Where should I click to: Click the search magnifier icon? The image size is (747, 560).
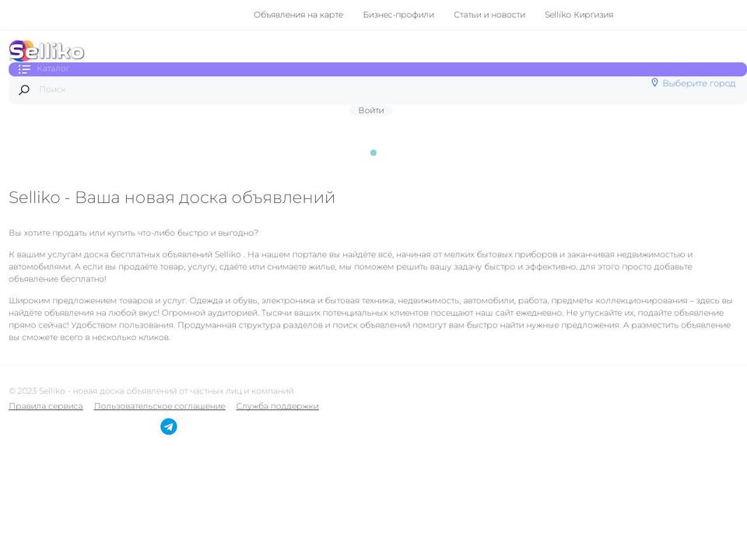(24, 89)
